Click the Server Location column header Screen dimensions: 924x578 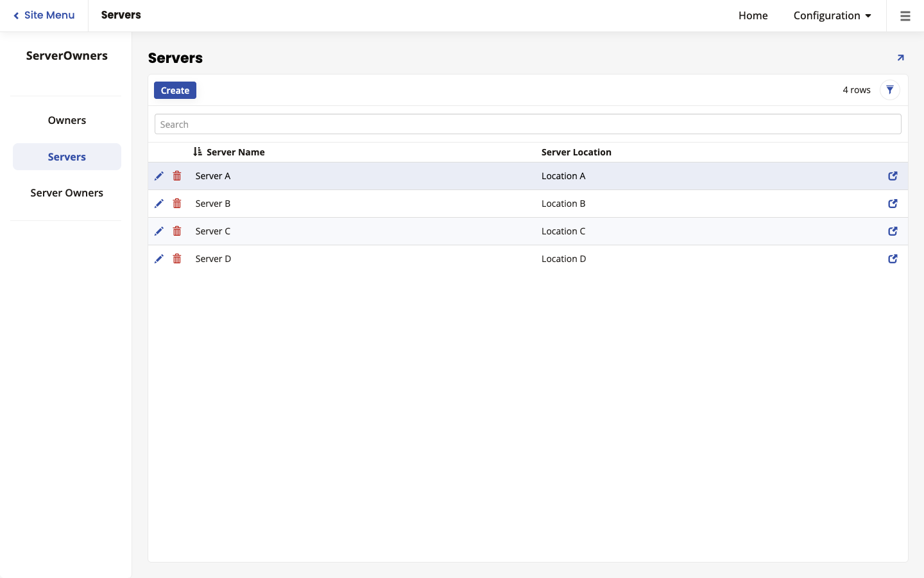click(576, 152)
